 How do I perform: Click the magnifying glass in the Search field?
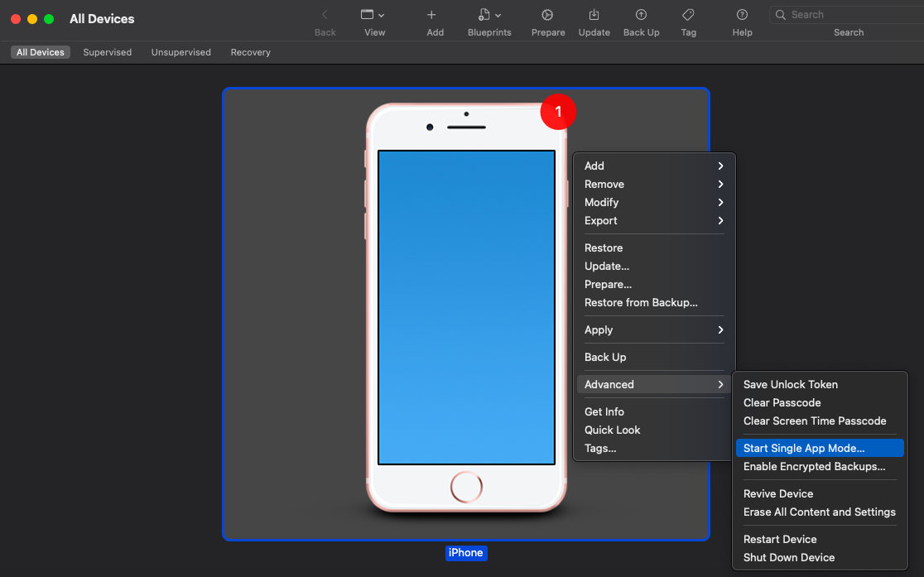tap(779, 14)
